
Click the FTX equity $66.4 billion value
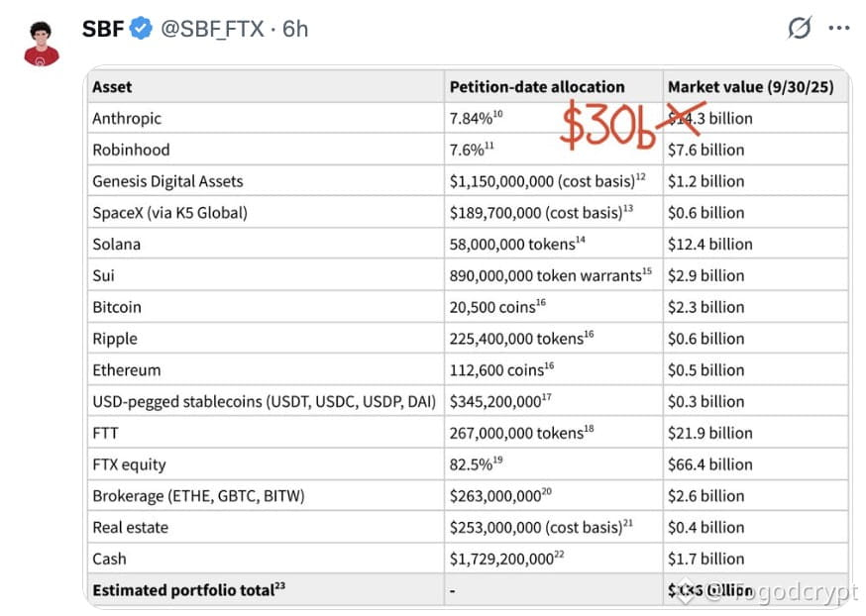[710, 464]
